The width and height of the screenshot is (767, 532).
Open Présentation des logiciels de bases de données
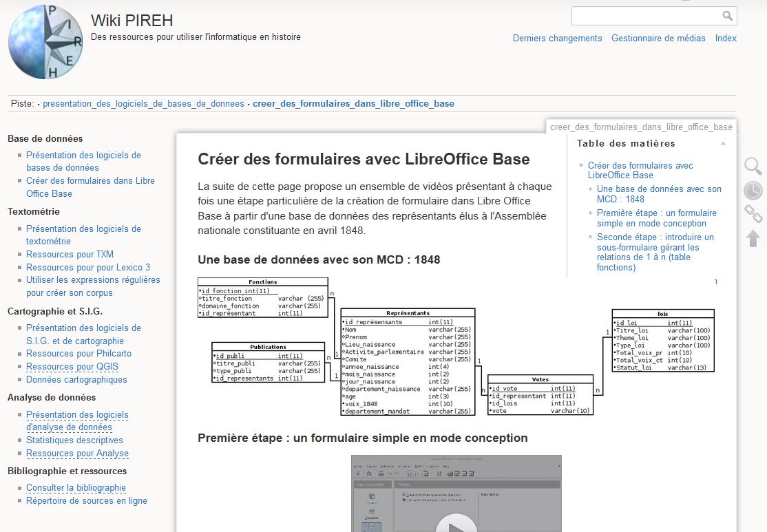(x=83, y=161)
